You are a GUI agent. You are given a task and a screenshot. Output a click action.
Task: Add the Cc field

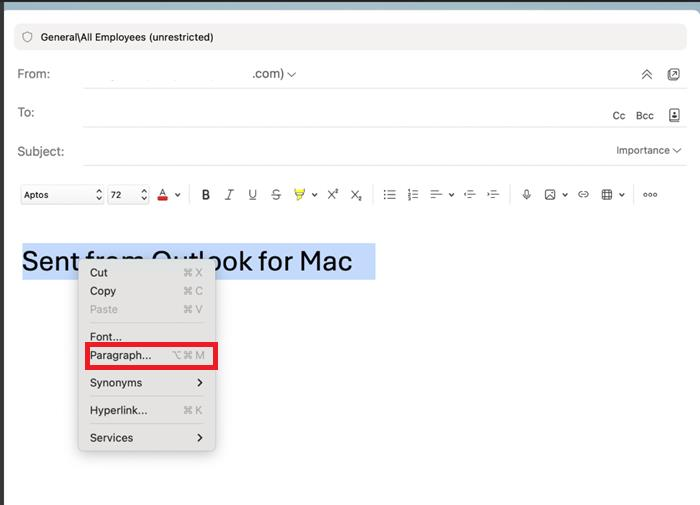tap(618, 116)
